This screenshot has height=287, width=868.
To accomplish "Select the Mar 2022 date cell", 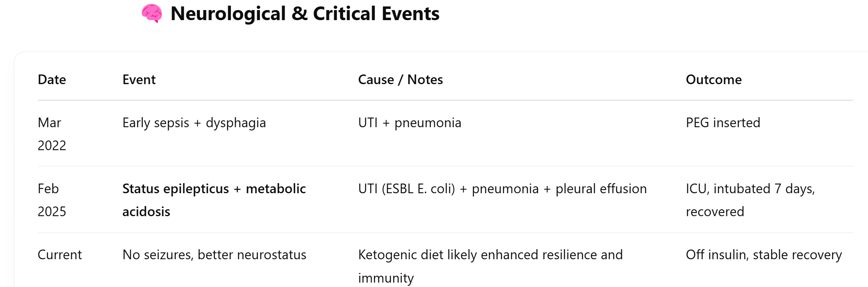I will pos(52,134).
